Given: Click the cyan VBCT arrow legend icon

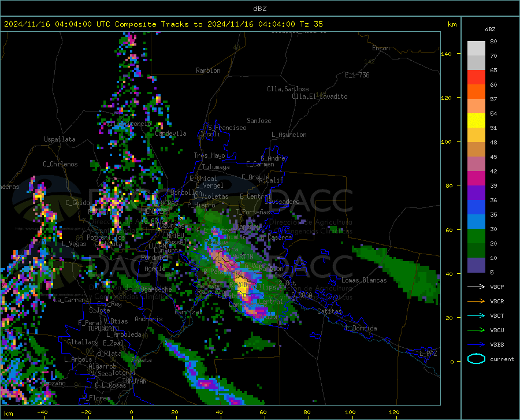Looking at the screenshot, I should (x=476, y=315).
